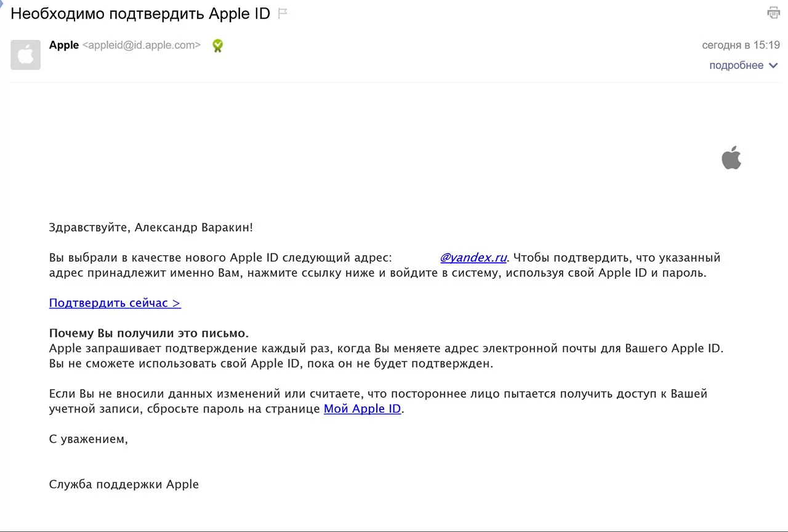Click the green verified sender ribbon icon

[217, 46]
